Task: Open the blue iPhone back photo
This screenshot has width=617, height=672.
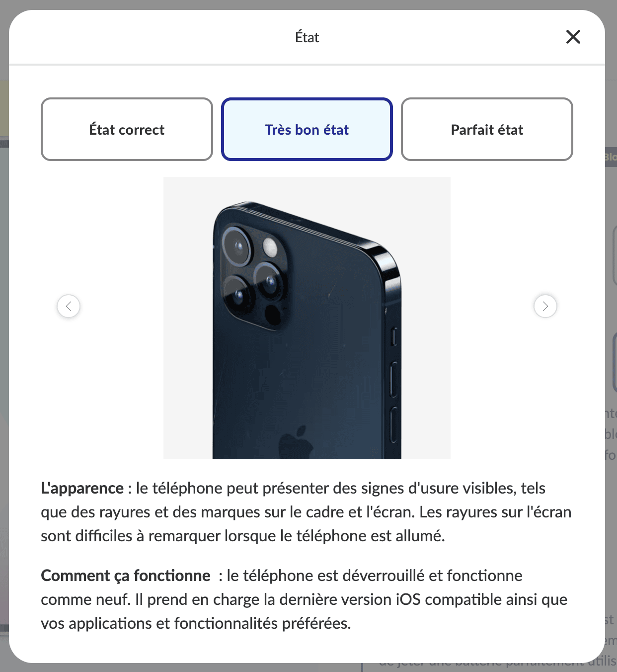Action: pos(307,318)
